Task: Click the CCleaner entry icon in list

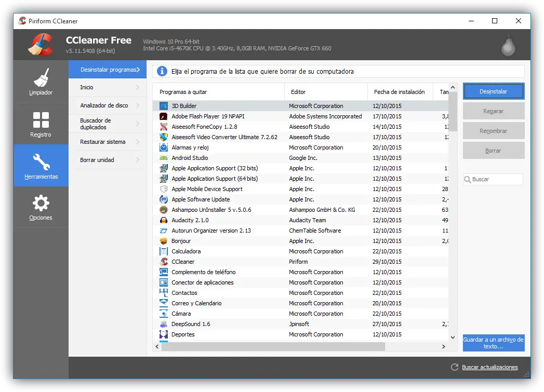Action: click(x=164, y=262)
